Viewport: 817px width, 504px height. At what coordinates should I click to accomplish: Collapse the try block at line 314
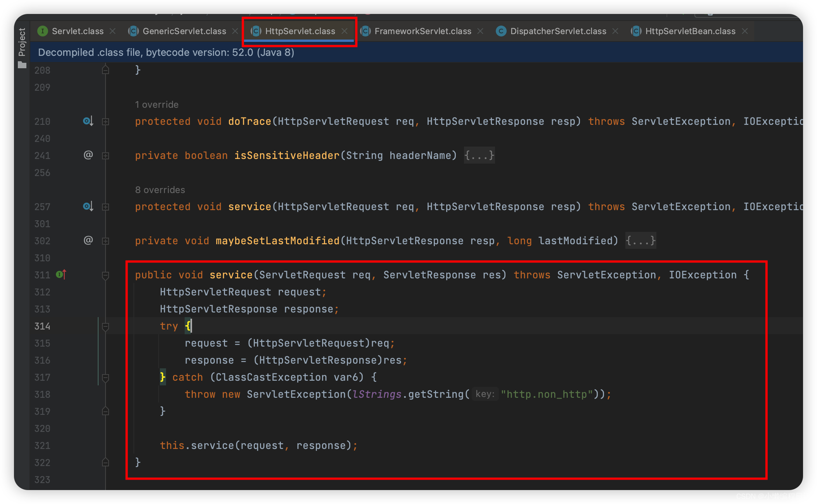point(105,326)
